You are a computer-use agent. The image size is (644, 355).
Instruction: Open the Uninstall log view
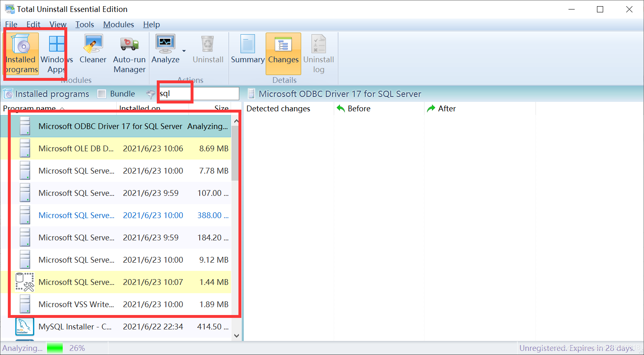318,54
